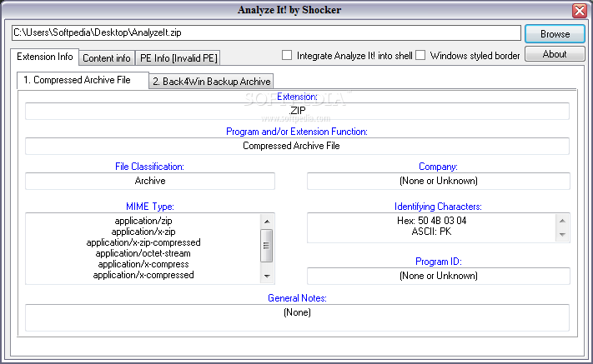Click the MIME Type scrollbar thumb
Viewport: 593px width, 364px height.
[267, 246]
